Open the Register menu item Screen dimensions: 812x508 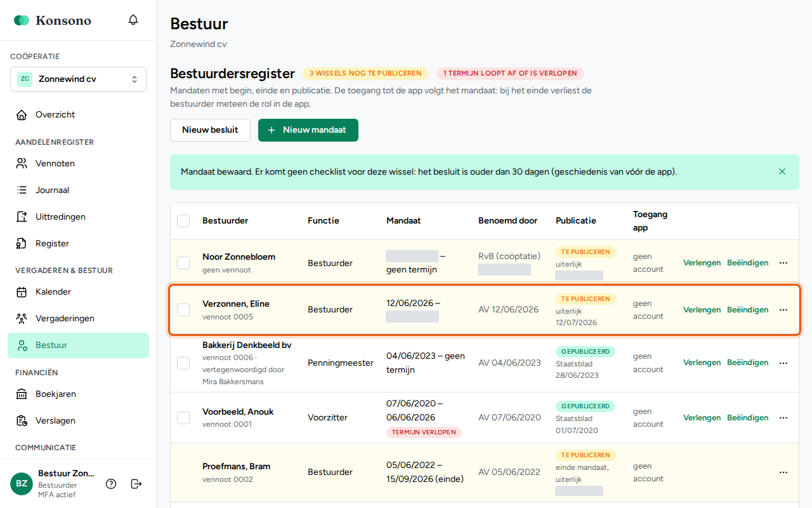[x=78, y=244]
